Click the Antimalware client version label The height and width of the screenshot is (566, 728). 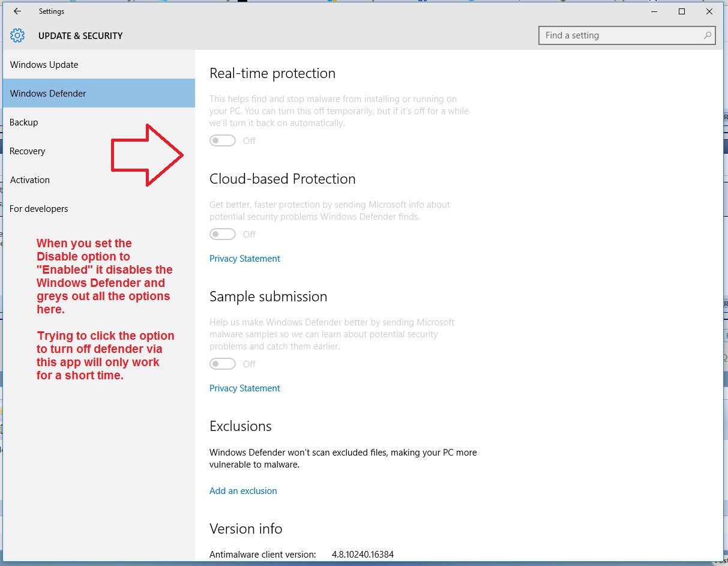point(263,555)
